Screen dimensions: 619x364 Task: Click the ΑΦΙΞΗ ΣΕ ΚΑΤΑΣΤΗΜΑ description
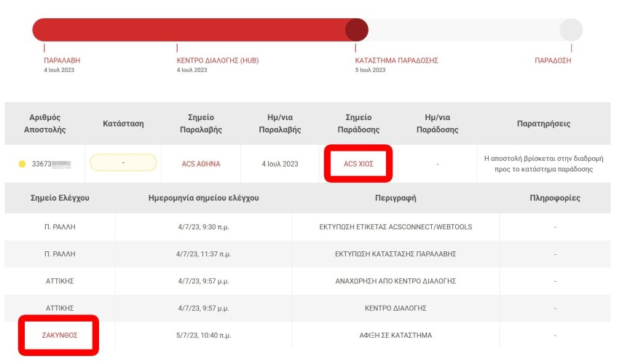(395, 335)
